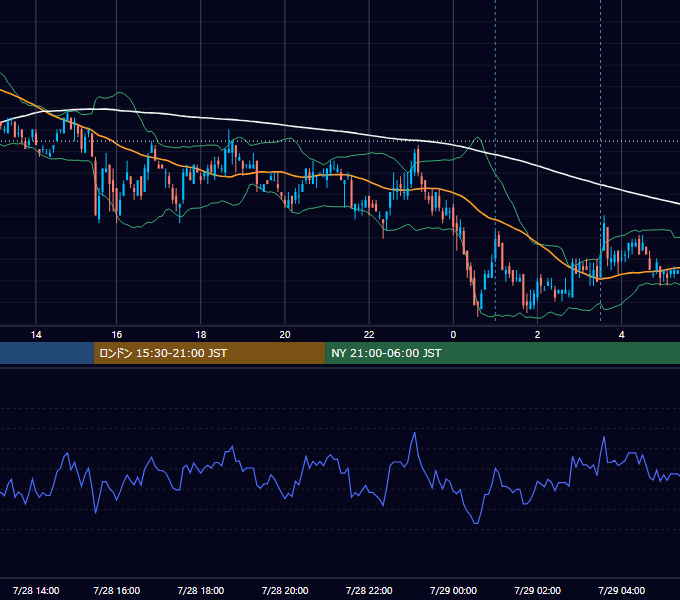
Task: Click the 7/29 00:00 date label
Action: click(x=453, y=590)
